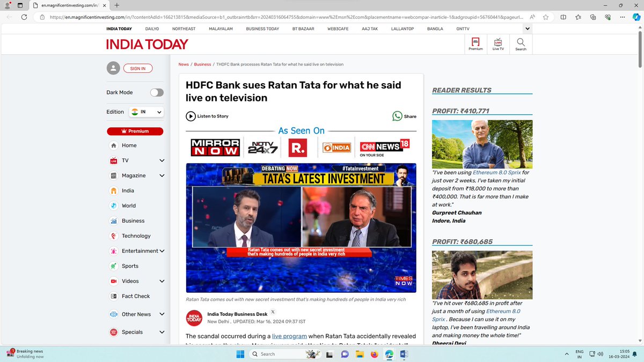This screenshot has width=644, height=362.
Task: Open Firefox from the taskbar
Action: [x=374, y=354]
